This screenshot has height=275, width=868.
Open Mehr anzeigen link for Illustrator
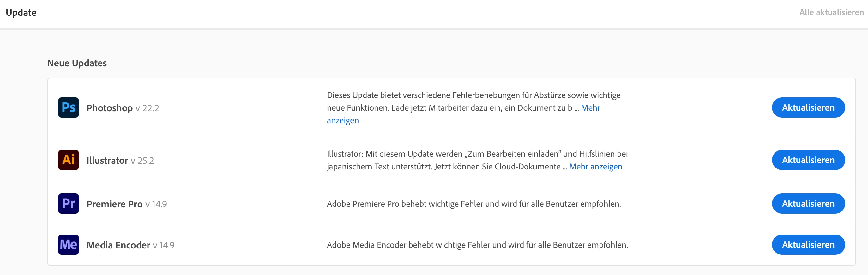[x=595, y=167]
